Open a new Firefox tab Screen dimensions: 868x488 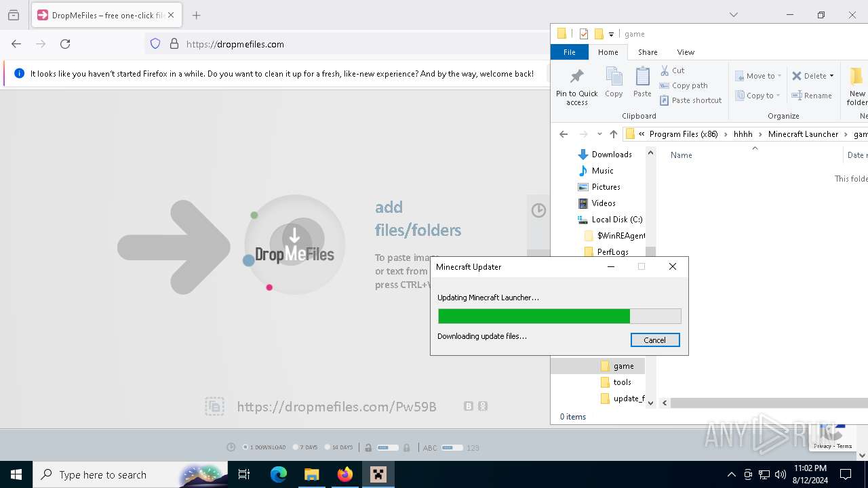click(x=196, y=15)
